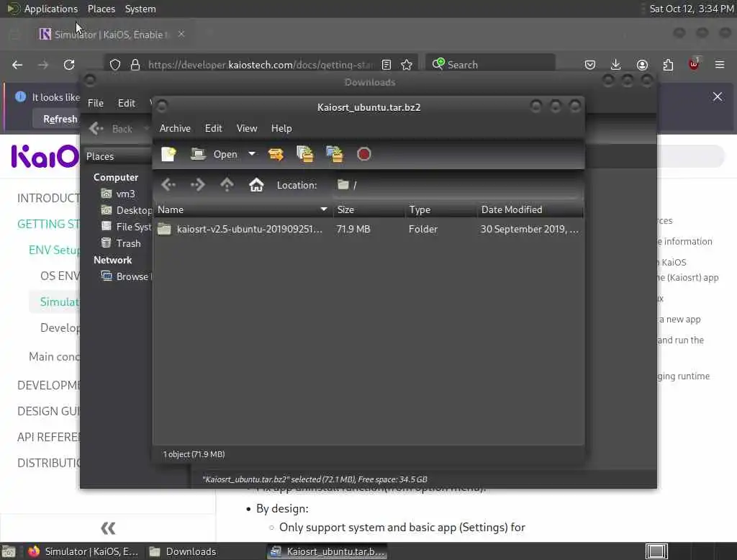Click the clock in top panel

(x=691, y=9)
